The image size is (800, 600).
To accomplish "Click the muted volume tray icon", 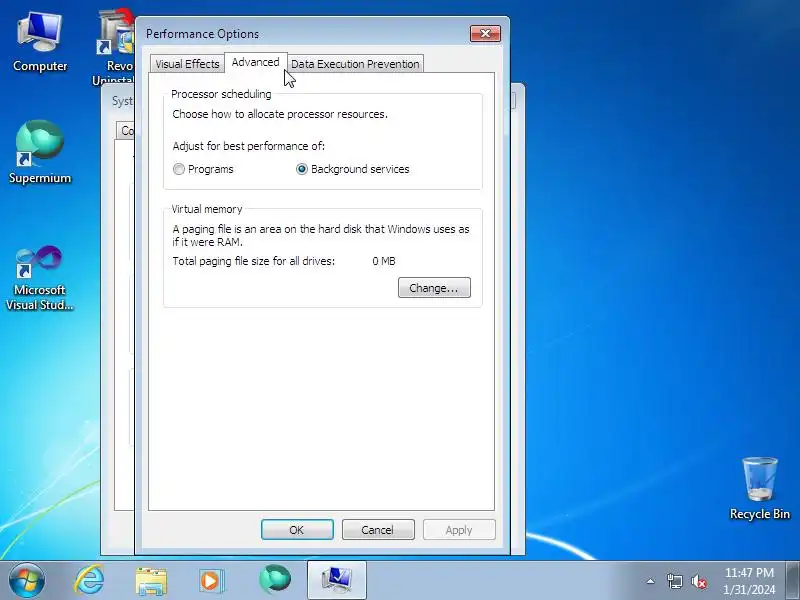I will (698, 581).
